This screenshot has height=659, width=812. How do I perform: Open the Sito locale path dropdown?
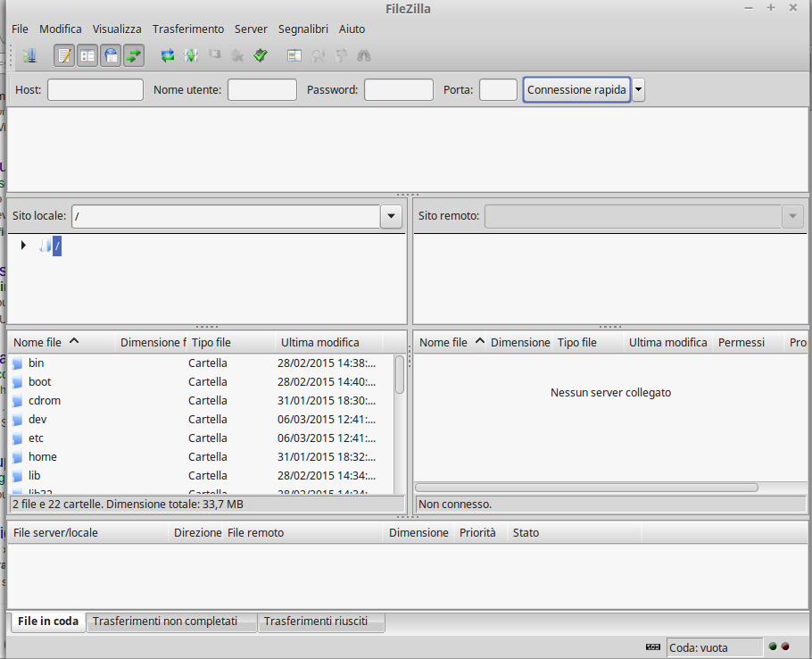[392, 216]
